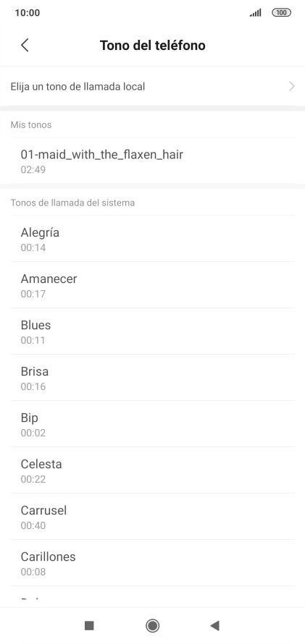Tap the Android home circle button
305x644 pixels.
(152, 625)
